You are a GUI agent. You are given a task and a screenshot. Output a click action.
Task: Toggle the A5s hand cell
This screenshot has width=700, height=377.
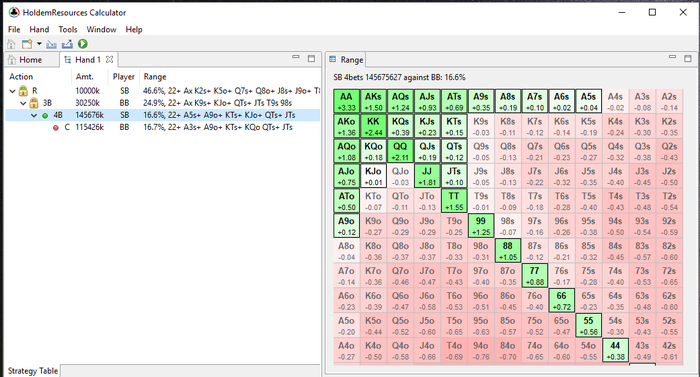click(588, 101)
